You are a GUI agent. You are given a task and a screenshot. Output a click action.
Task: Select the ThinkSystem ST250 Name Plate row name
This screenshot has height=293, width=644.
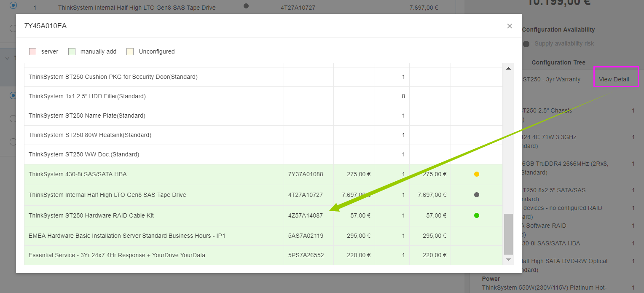click(x=87, y=116)
